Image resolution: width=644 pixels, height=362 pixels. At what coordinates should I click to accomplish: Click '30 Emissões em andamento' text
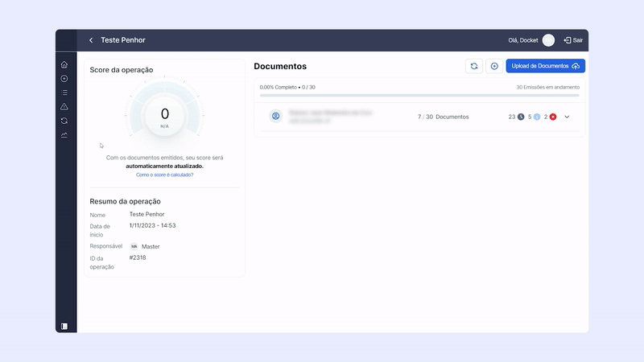(548, 87)
